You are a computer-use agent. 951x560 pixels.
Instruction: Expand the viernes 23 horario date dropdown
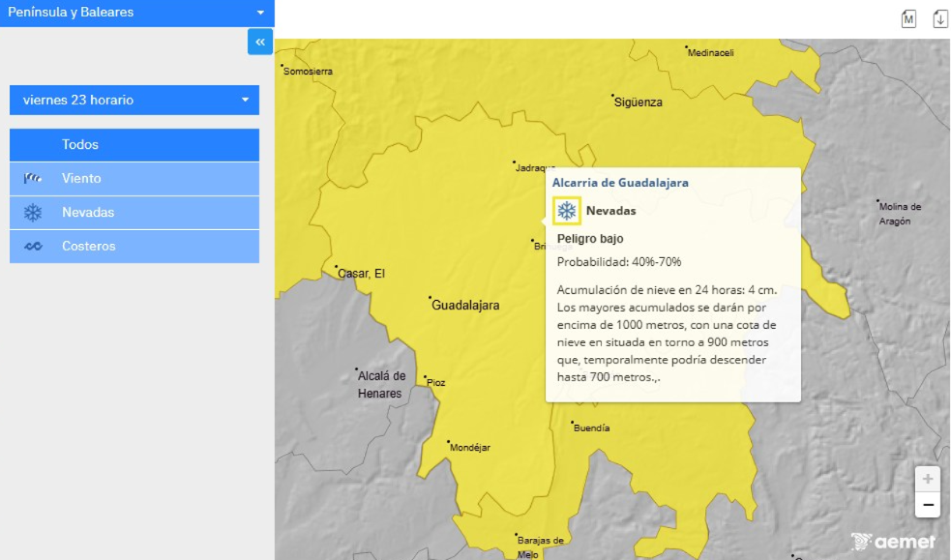[x=134, y=100]
